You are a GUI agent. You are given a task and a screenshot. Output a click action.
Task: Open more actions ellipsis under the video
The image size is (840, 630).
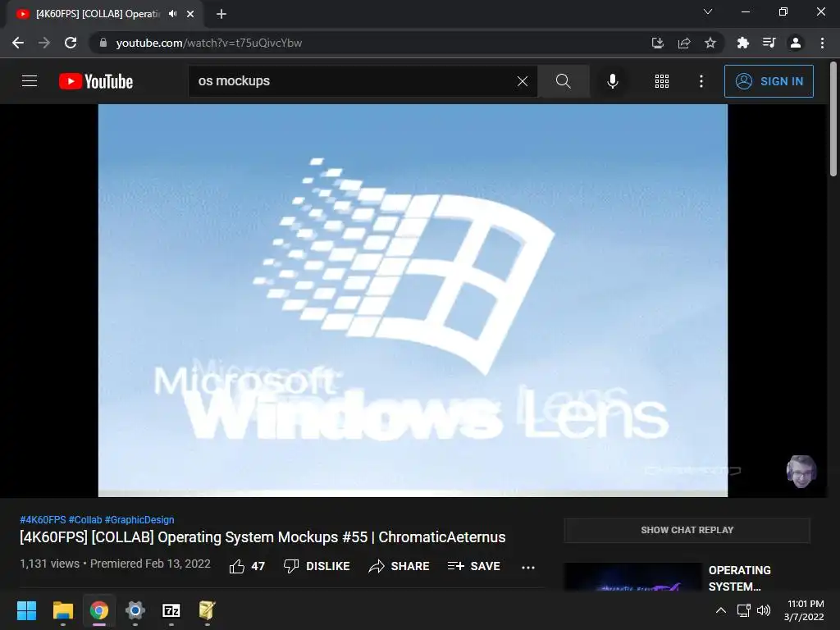click(528, 568)
